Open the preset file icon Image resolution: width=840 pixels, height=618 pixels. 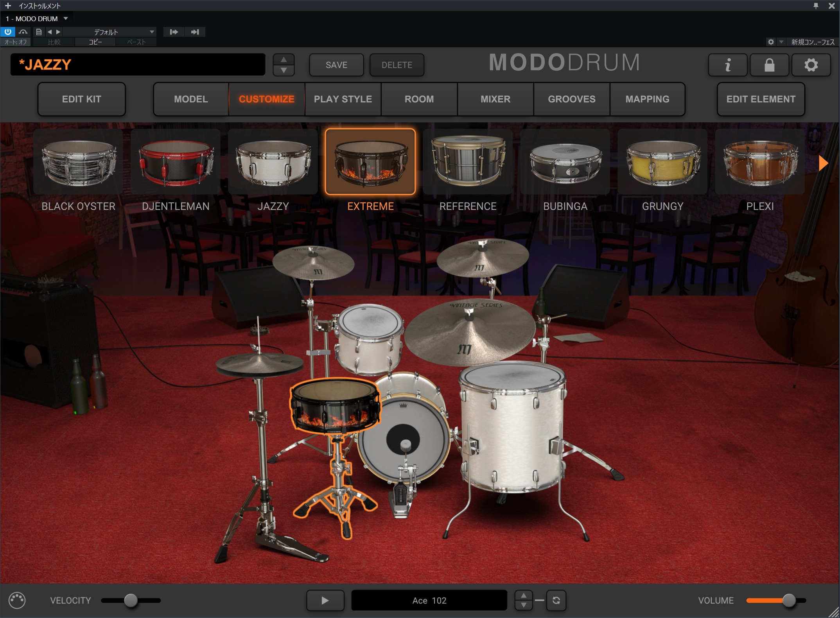(x=39, y=32)
